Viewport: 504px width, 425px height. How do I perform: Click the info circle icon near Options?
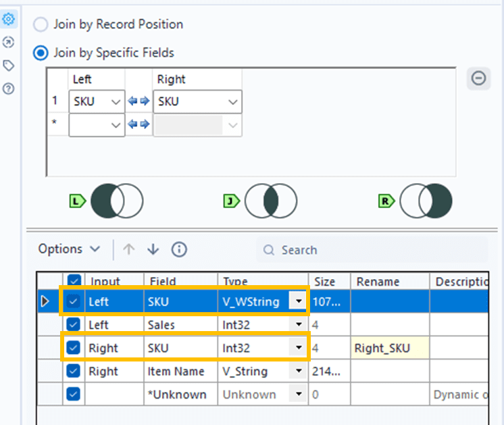[x=179, y=249]
